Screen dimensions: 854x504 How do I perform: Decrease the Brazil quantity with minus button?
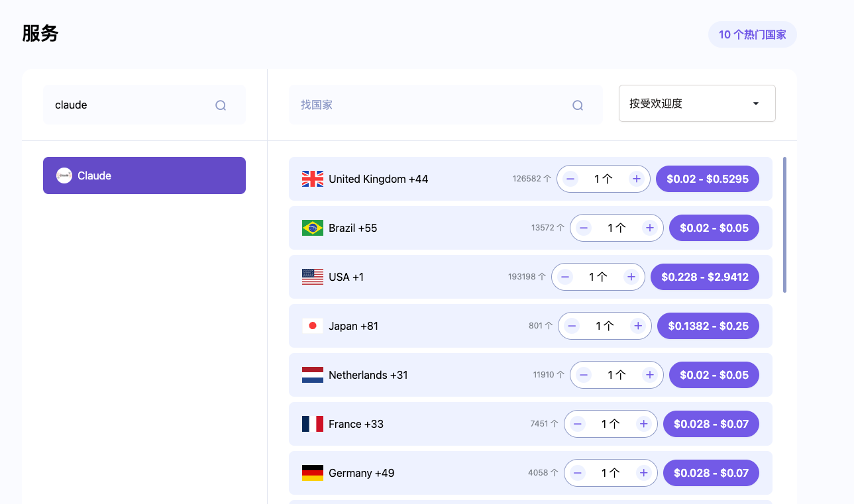(584, 228)
